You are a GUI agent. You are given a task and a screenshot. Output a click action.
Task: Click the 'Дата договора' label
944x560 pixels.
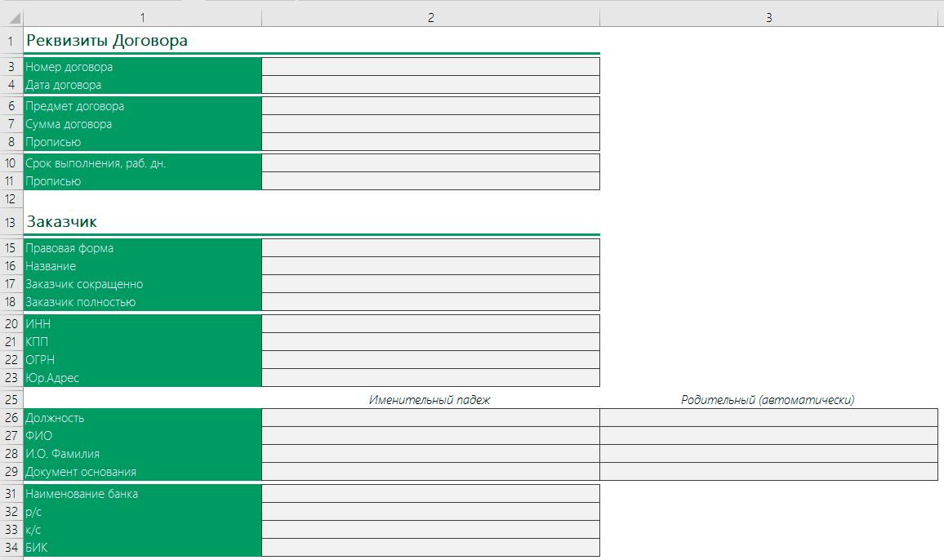(x=63, y=85)
